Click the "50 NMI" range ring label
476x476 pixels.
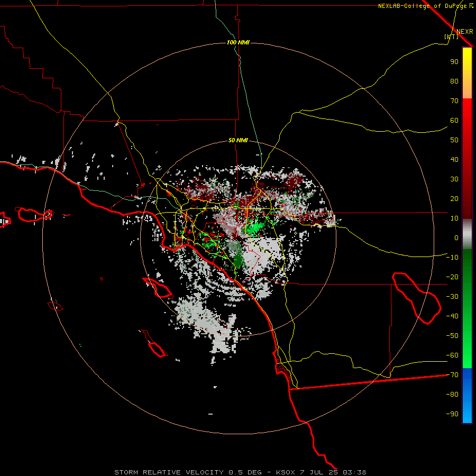238,140
